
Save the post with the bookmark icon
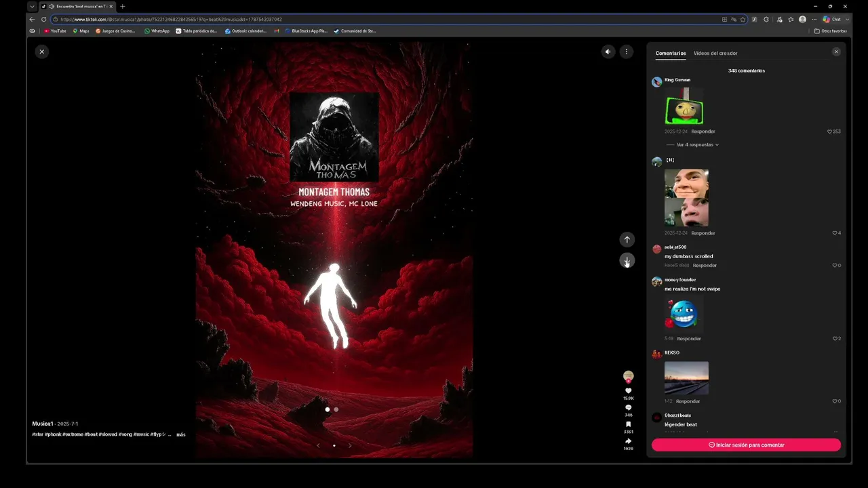[x=629, y=424]
